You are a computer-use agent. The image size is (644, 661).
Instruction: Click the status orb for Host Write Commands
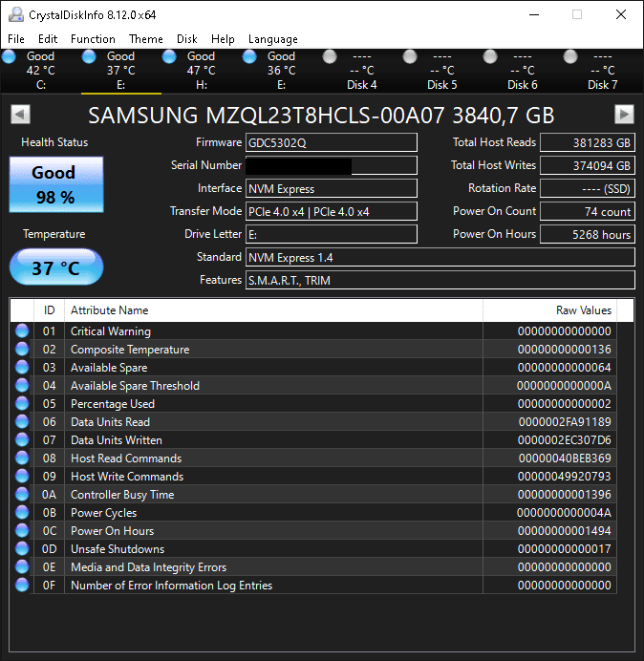22,476
